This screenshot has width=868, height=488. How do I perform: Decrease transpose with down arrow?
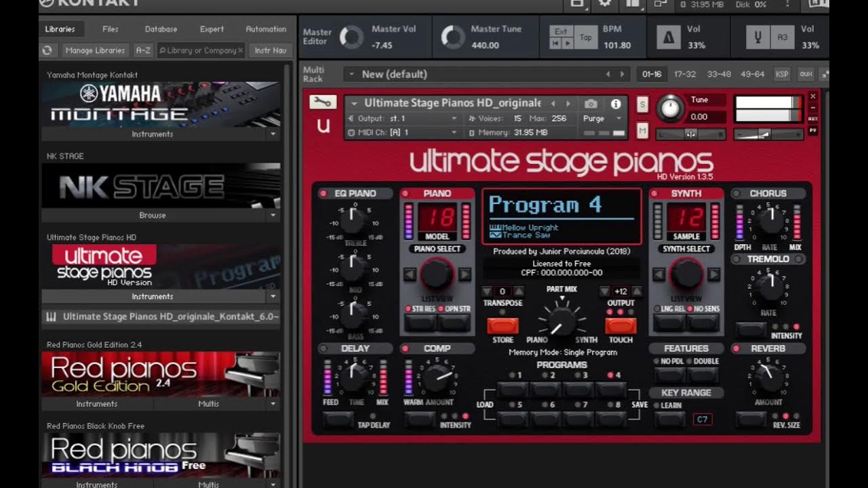coord(488,291)
